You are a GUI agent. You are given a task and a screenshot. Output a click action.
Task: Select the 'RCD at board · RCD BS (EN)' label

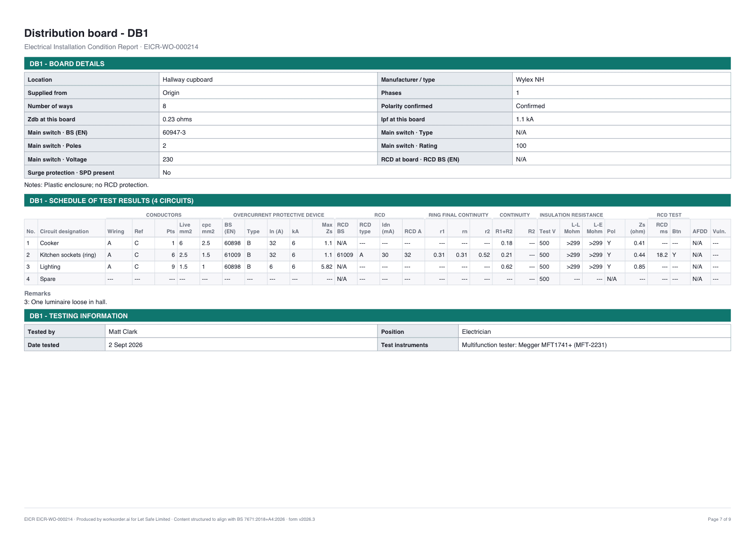(x=420, y=159)
